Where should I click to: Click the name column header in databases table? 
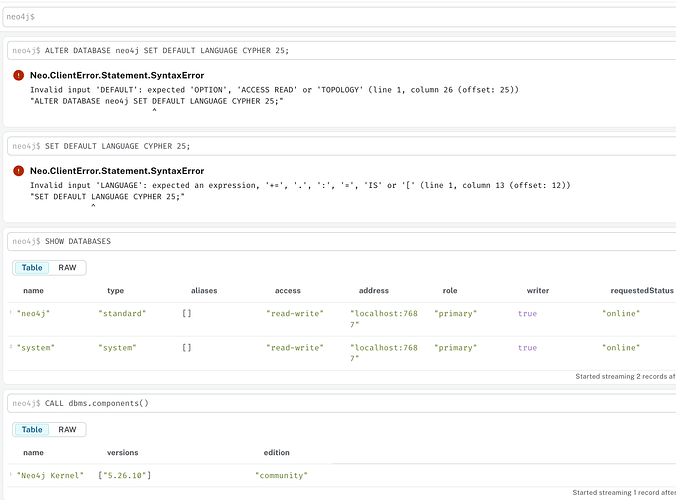click(33, 291)
